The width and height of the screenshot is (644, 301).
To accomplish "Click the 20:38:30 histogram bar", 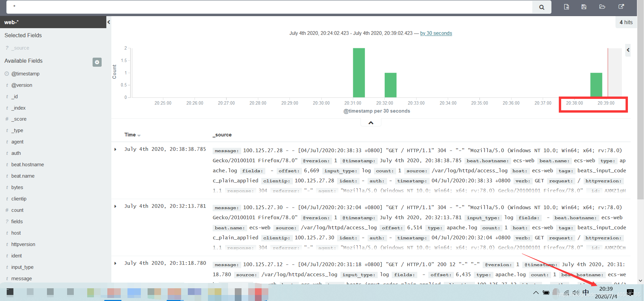I will pyautogui.click(x=596, y=85).
